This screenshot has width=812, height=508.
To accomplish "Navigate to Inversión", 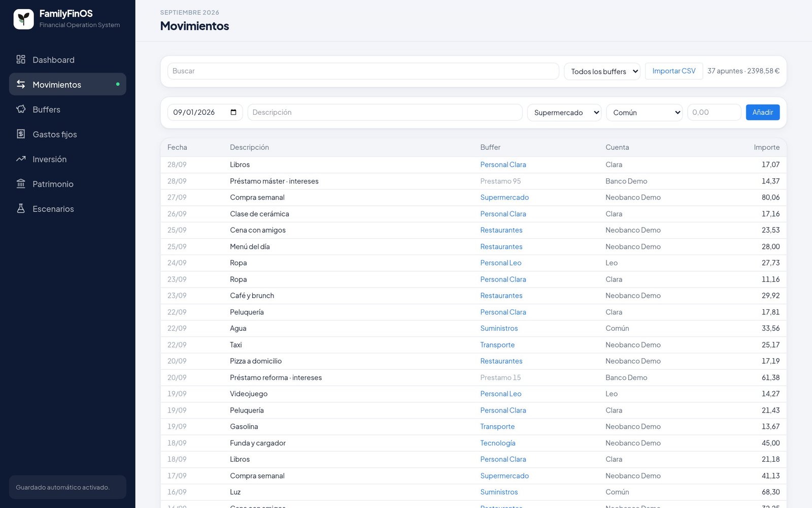I will [67, 159].
